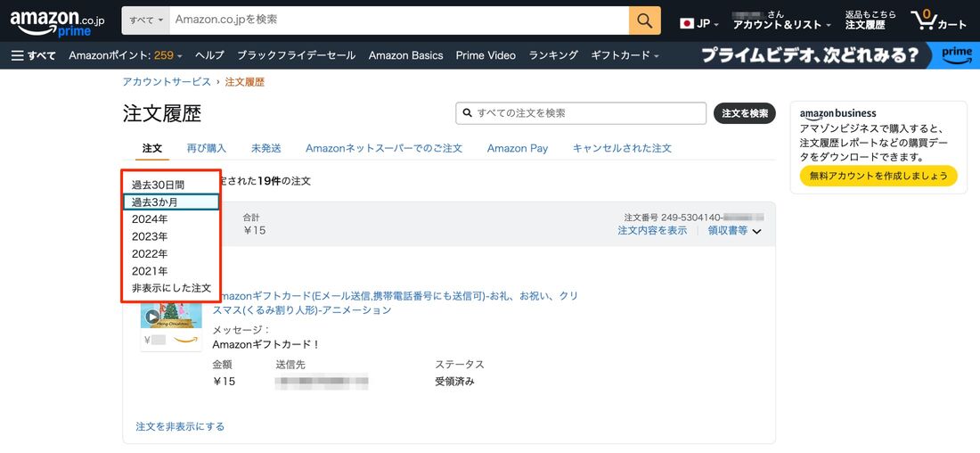The image size is (980, 453).
Task: Click プライムビデオ、次どれみる？ banner
Action: coord(810,55)
